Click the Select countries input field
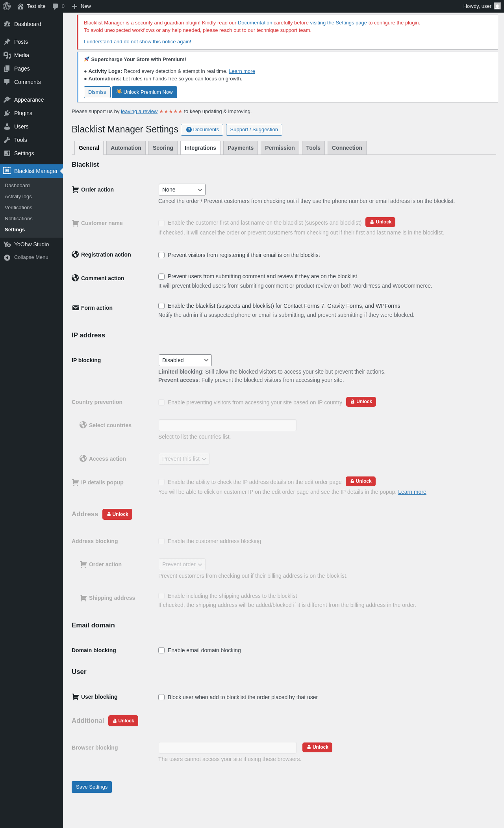The width and height of the screenshot is (504, 828). click(228, 425)
